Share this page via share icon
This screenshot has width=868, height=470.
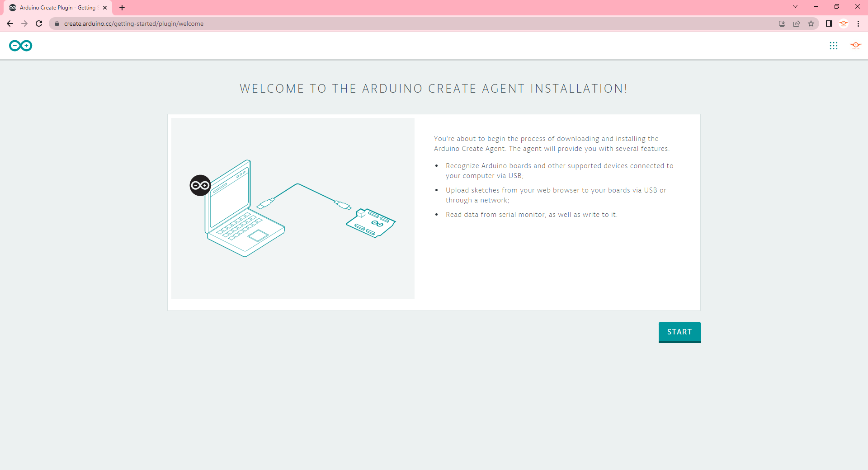[797, 23]
